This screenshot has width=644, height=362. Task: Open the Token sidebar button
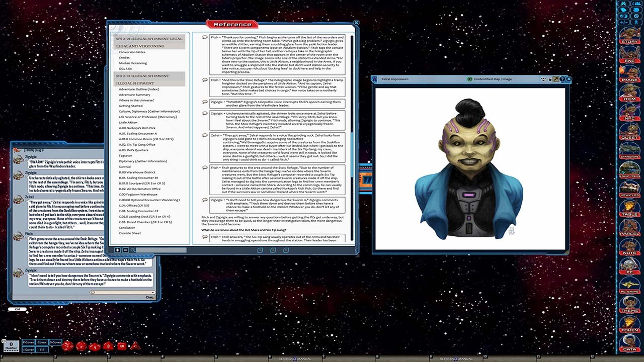pyautogui.click(x=629, y=324)
